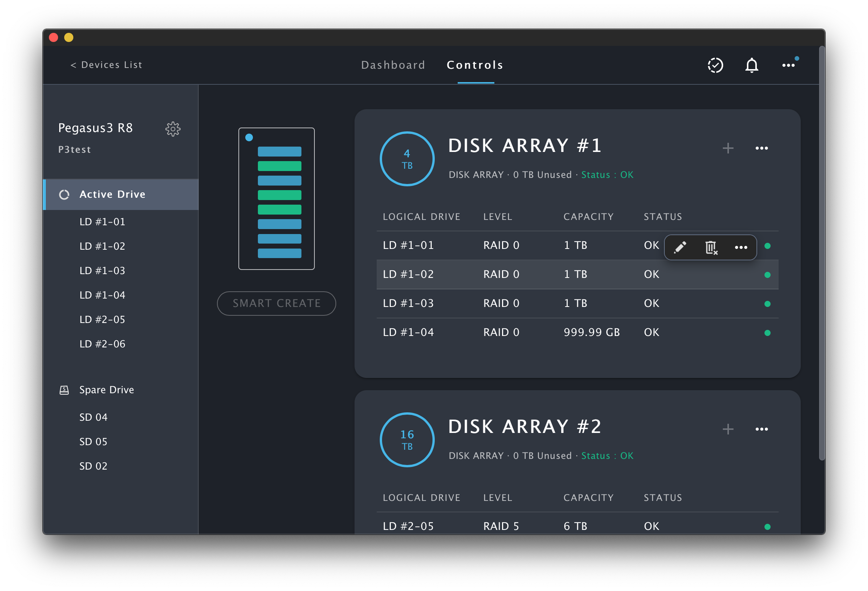
Task: Select table row LD #1-02 in Array #1
Action: (577, 275)
